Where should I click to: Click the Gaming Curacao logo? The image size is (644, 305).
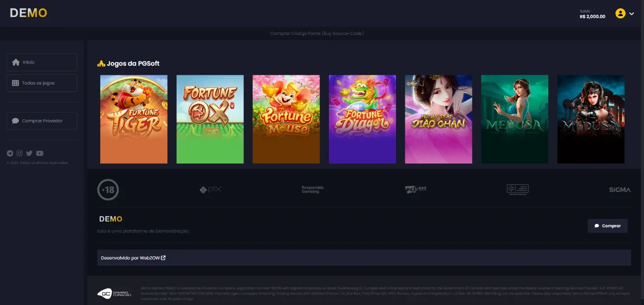pos(114,294)
